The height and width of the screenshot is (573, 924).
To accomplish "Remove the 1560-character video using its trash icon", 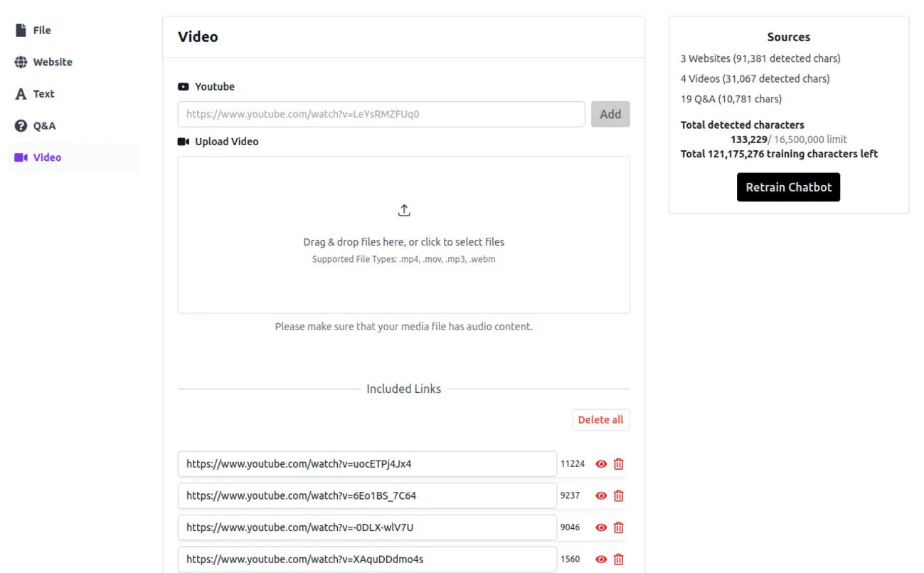I will (618, 559).
